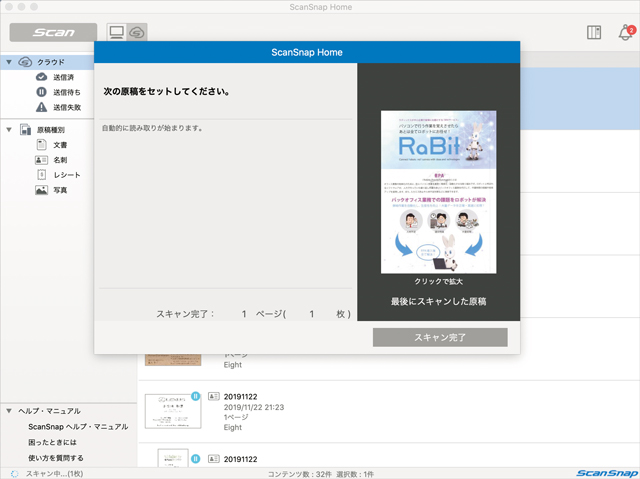
Task: Open ScanSnap ヘルプ・マニュアル link
Action: (x=78, y=427)
